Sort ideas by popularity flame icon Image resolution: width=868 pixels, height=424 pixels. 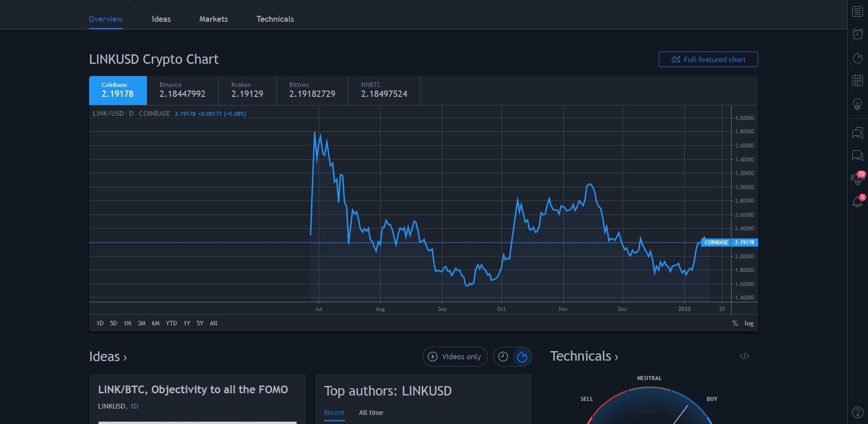[x=522, y=357]
